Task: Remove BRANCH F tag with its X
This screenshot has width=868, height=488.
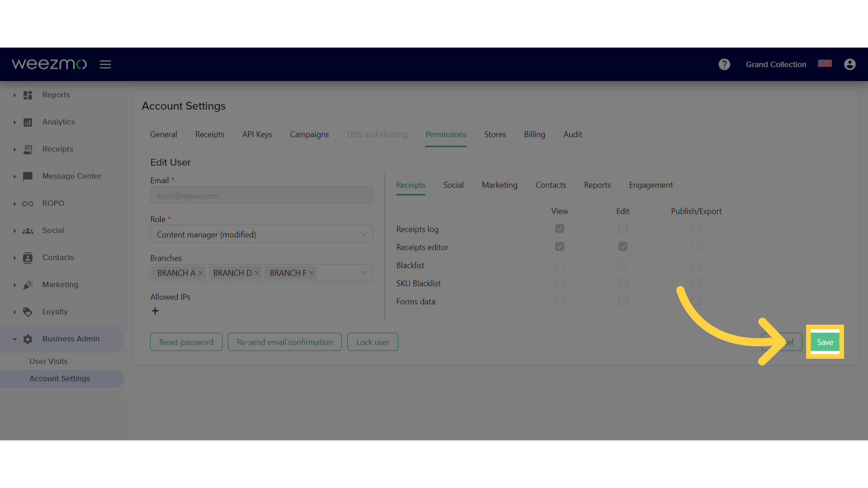Action: click(x=311, y=273)
